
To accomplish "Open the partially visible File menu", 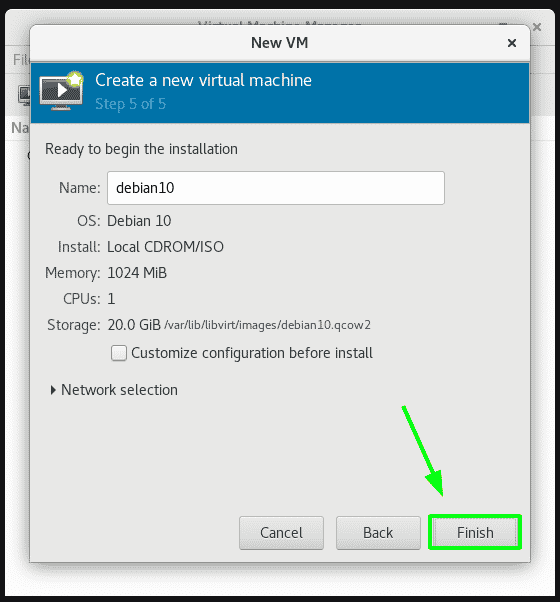I will pos(21,60).
